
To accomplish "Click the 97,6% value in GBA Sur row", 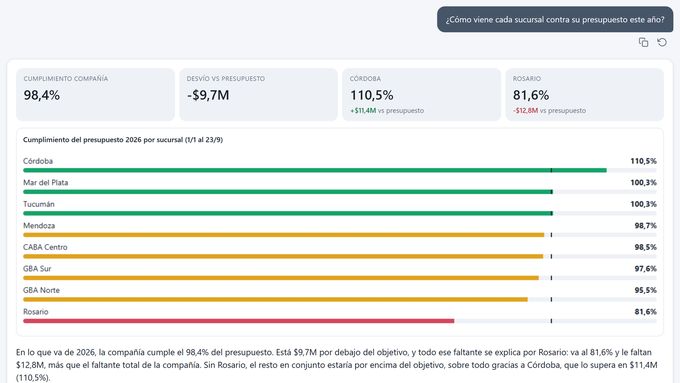I will 645,268.
